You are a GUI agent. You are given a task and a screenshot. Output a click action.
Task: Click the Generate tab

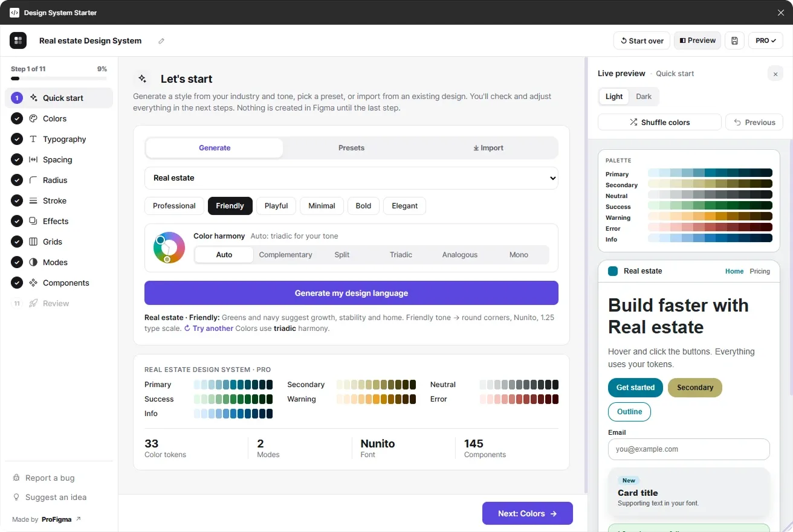pyautogui.click(x=215, y=148)
